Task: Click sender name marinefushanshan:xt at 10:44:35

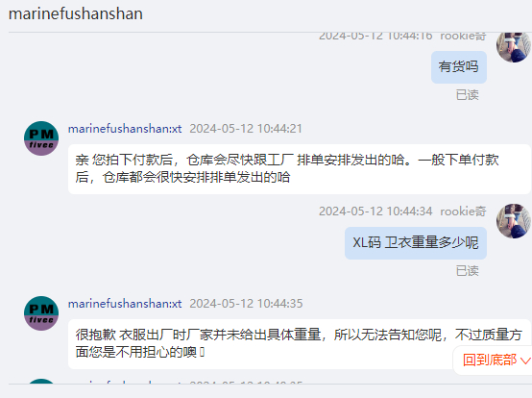Action: click(x=125, y=304)
